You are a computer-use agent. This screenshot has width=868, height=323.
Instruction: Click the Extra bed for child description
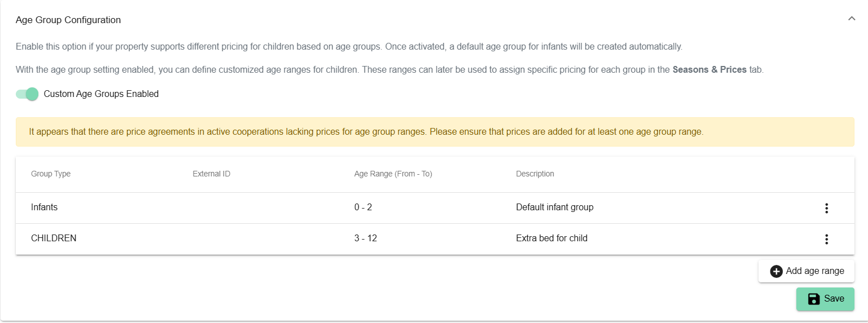[x=551, y=238]
